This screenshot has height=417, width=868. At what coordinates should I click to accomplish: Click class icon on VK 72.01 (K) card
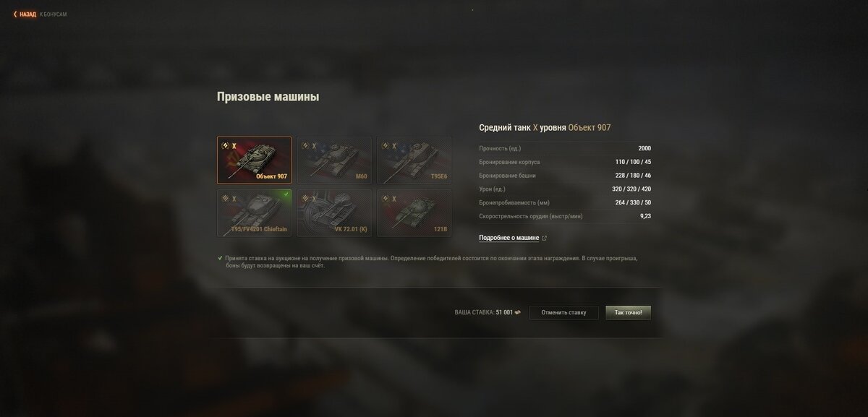pos(305,198)
